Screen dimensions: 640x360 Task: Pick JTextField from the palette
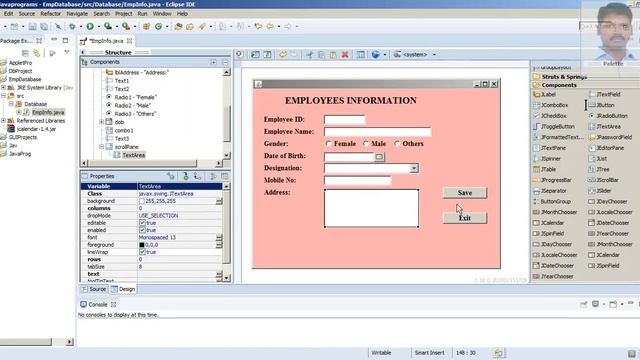pos(604,94)
